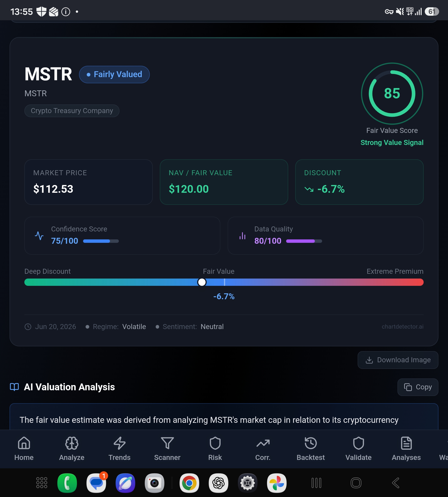Tap the 85 Fair Value Score ring

[x=392, y=94]
